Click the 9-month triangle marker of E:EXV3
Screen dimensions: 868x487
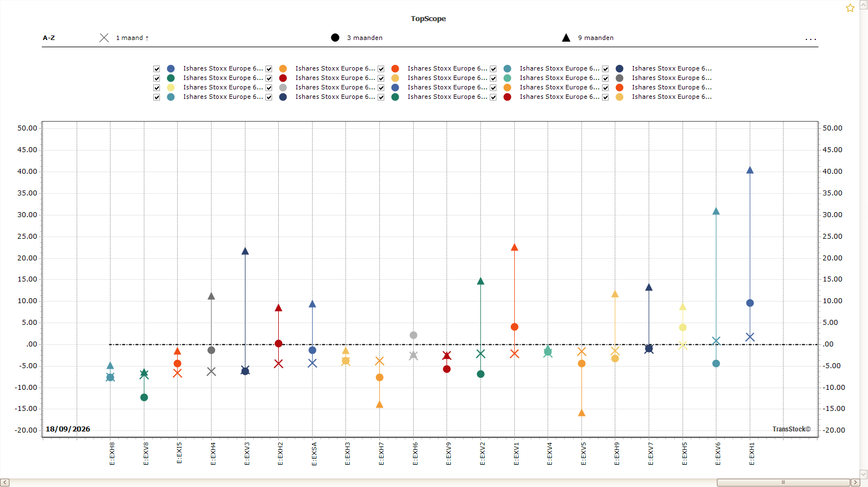click(x=245, y=252)
